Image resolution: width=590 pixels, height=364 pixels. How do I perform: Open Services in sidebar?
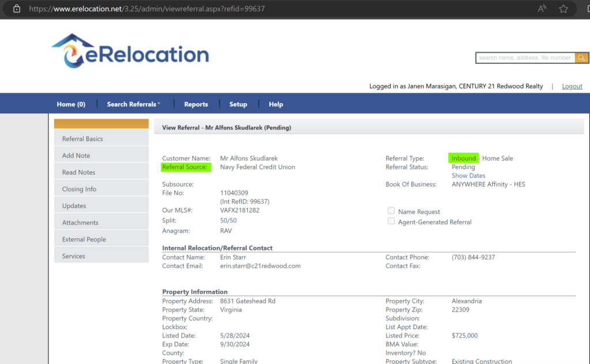pos(101,256)
